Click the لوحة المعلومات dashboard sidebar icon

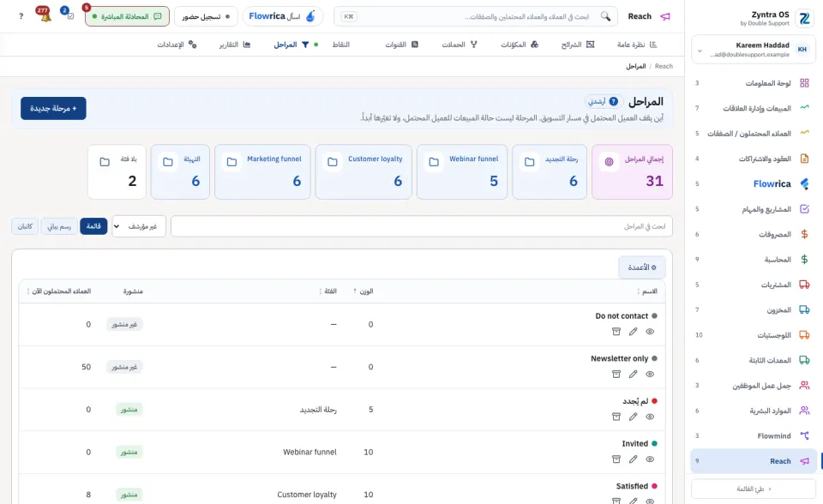[x=804, y=83]
